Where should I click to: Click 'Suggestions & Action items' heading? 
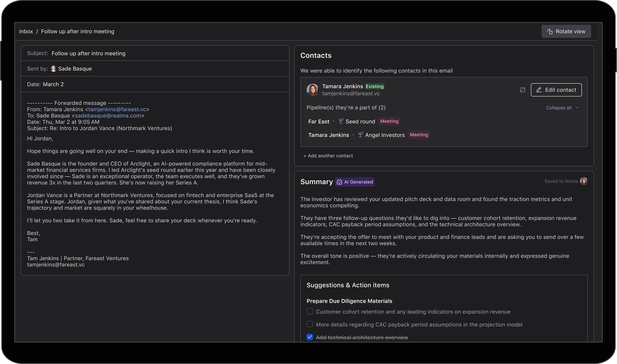348,285
